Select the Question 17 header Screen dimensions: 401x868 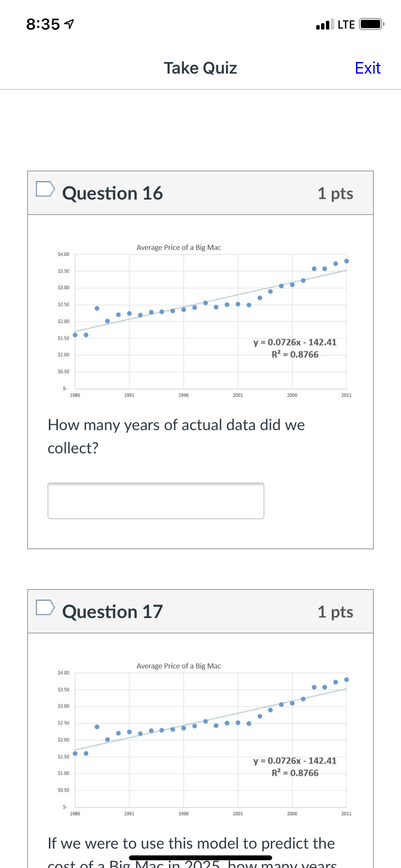coord(112,611)
